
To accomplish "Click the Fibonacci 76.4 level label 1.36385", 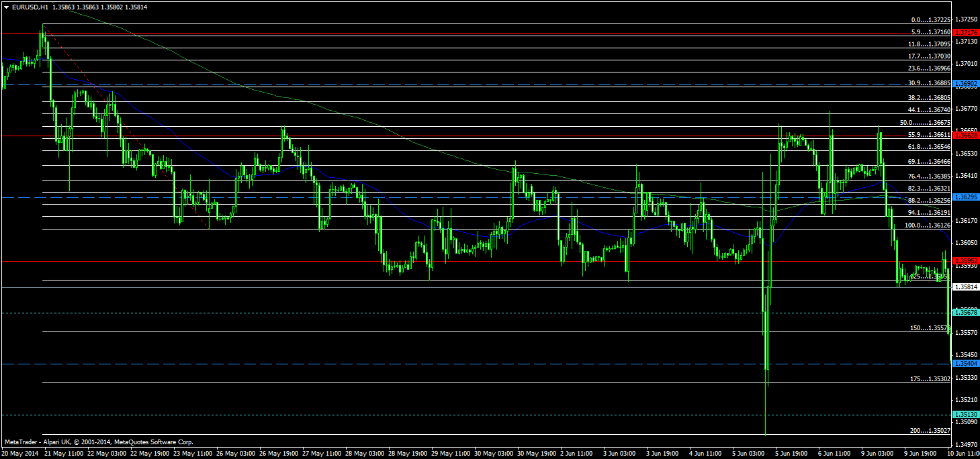I will pyautogui.click(x=929, y=176).
